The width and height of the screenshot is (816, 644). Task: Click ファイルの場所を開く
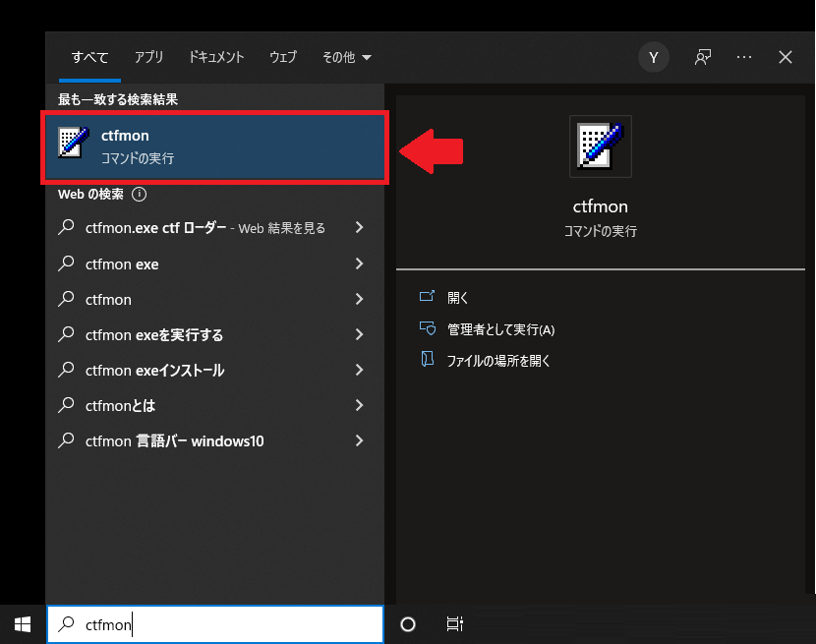(498, 361)
